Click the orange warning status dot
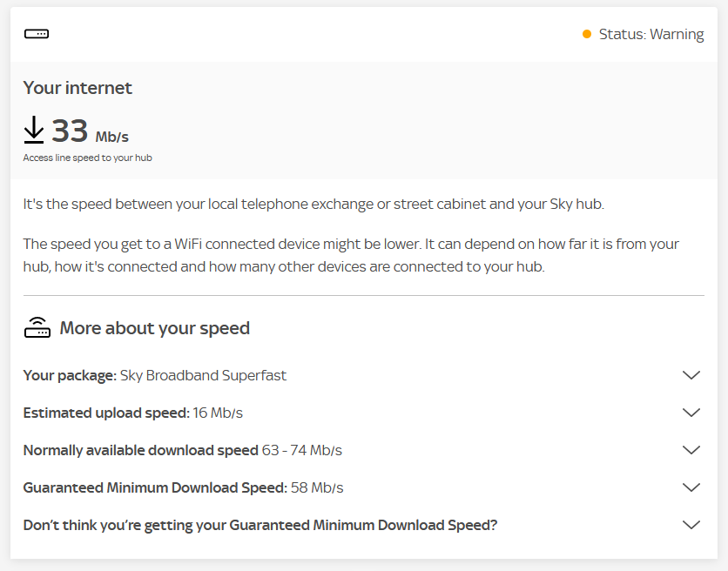 click(x=587, y=34)
